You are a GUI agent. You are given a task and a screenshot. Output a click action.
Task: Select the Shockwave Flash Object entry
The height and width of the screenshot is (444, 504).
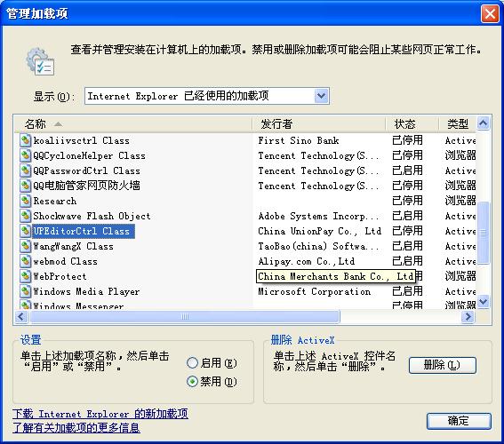92,216
